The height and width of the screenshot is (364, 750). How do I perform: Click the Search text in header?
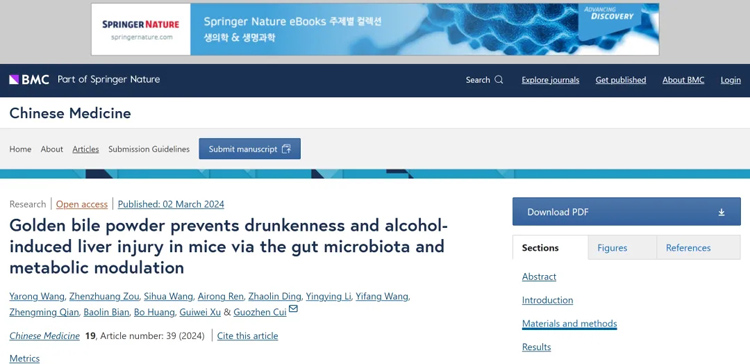click(478, 80)
